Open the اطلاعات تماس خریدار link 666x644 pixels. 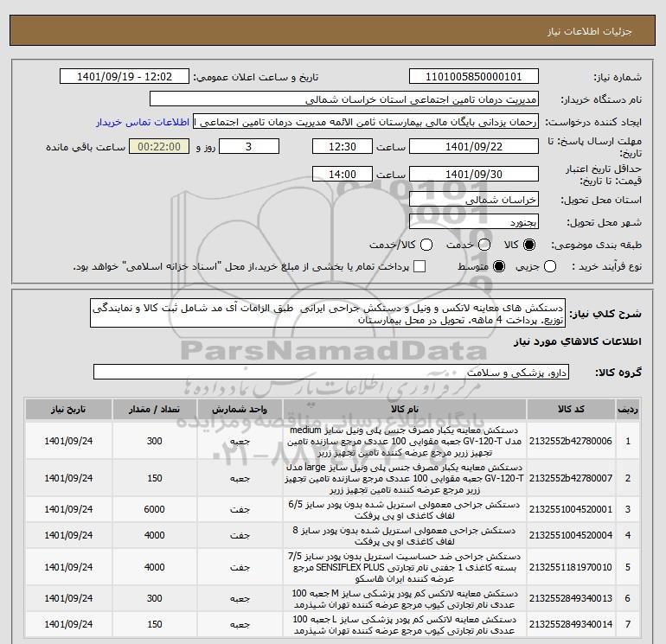click(143, 122)
